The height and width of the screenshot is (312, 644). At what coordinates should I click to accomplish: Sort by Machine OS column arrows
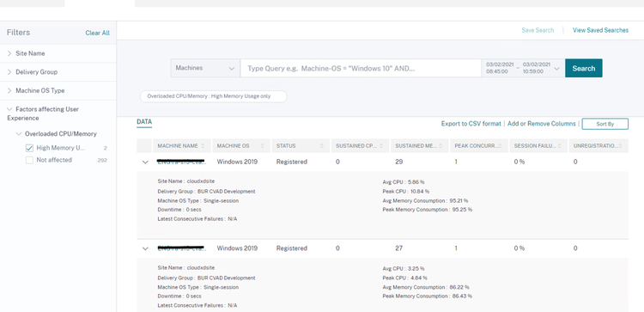263,146
